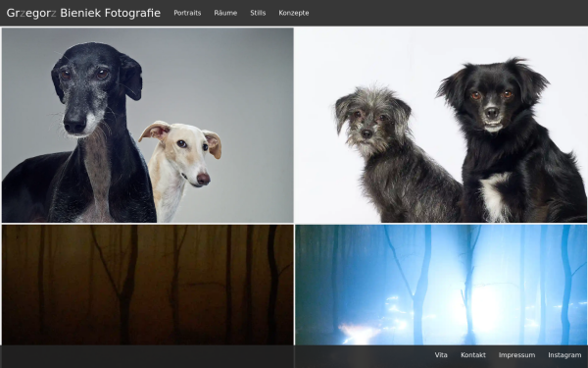The image size is (588, 368).
Task: Open the two fluffy dogs photo on white background
Action: click(x=441, y=125)
